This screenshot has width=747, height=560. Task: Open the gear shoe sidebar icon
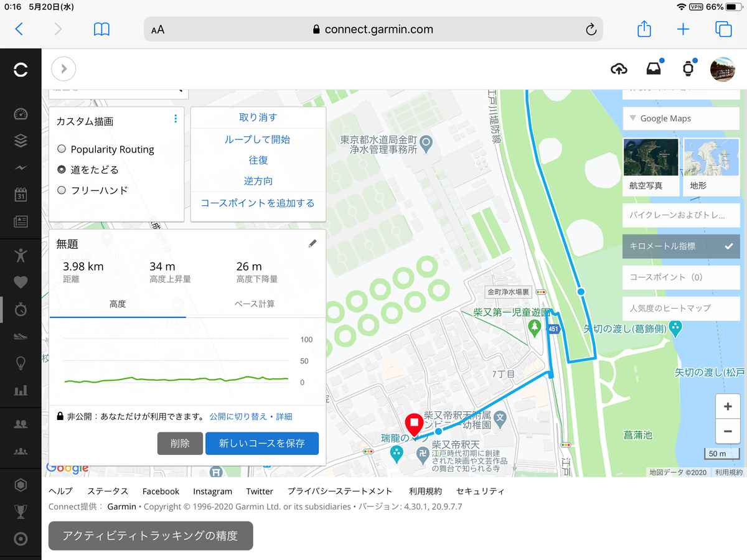(21, 336)
